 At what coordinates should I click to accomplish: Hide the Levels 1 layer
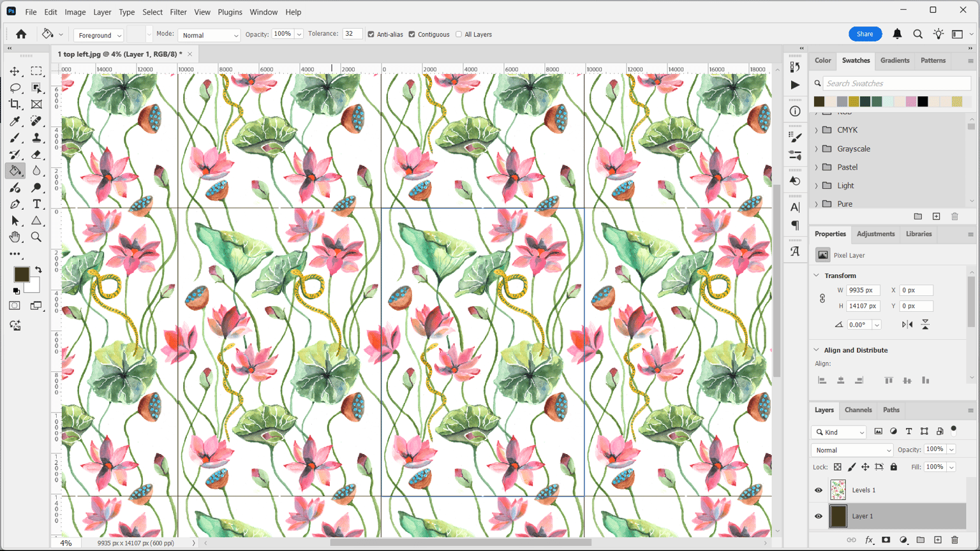[819, 490]
